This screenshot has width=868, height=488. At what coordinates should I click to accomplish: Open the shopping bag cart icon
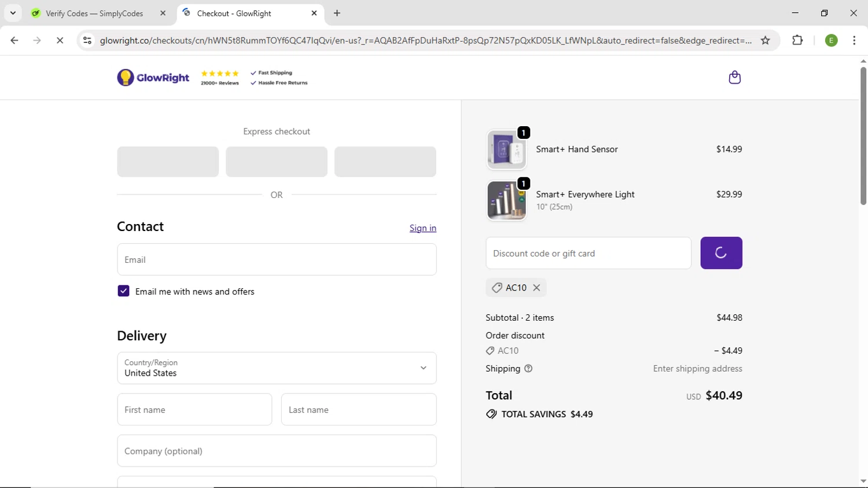(734, 78)
